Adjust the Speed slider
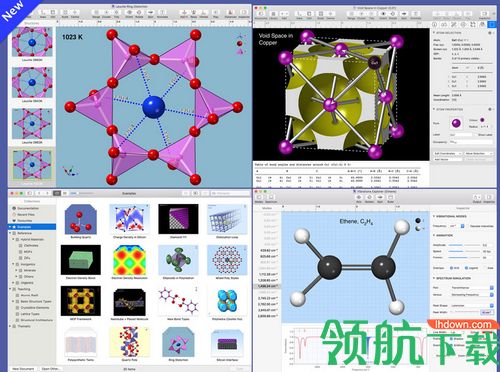Image resolution: width=500 pixels, height=372 pixels. click(464, 251)
